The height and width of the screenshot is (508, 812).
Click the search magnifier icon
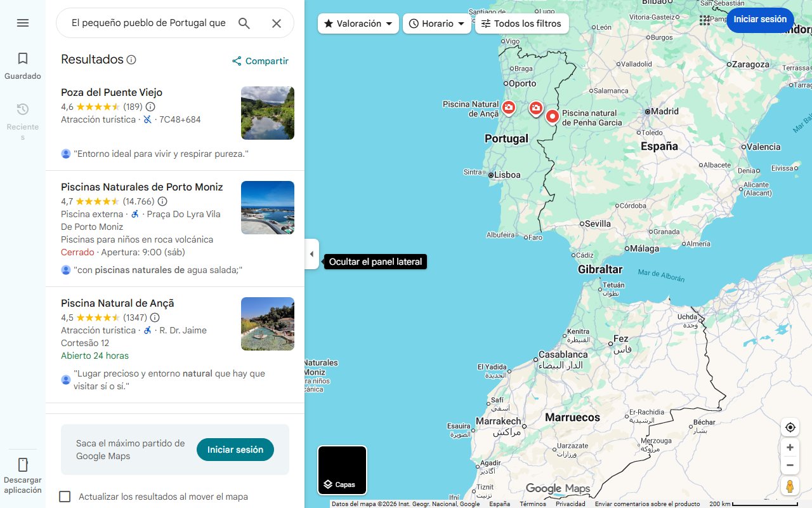244,23
